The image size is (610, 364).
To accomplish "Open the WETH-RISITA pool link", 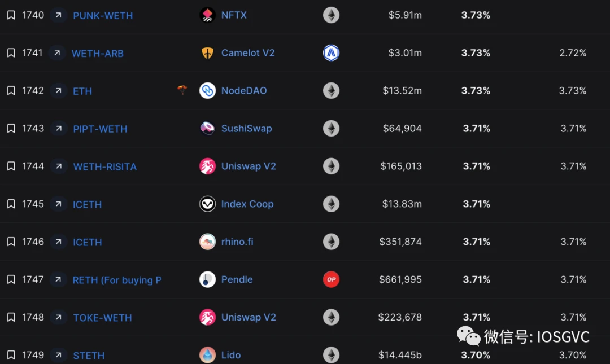I will (x=105, y=166).
